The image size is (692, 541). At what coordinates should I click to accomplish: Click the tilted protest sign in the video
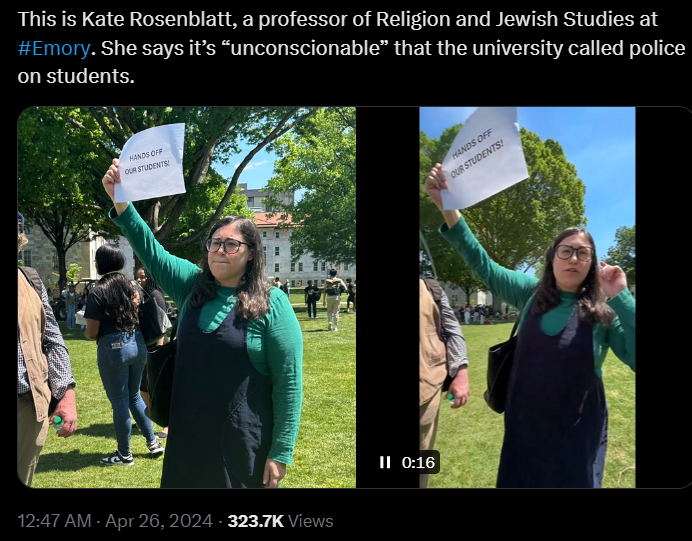point(482,157)
